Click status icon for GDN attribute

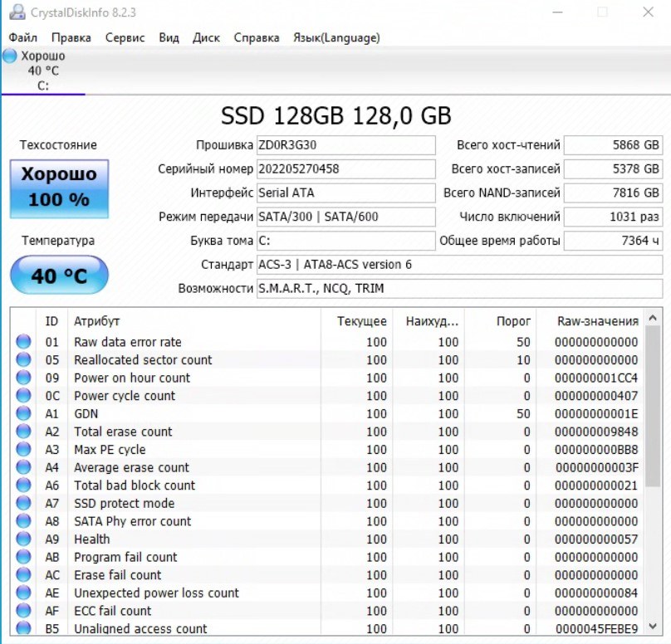click(23, 413)
